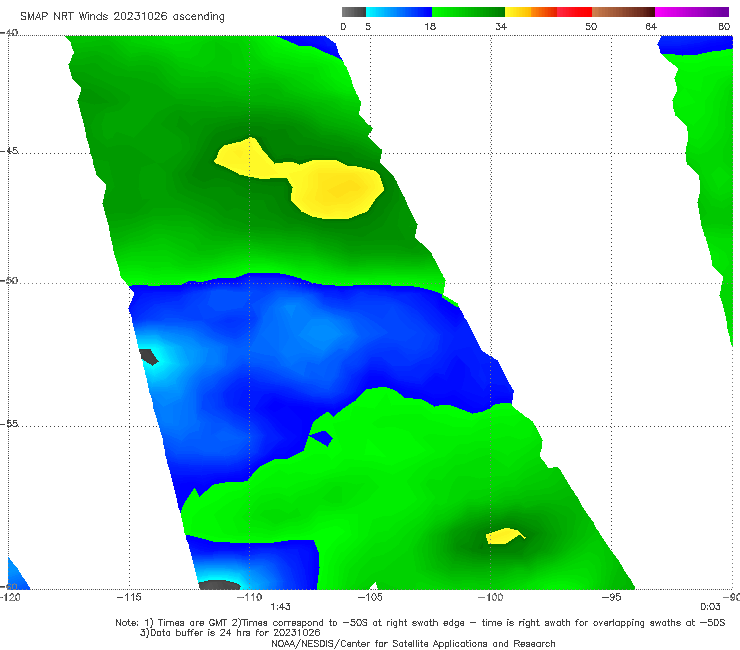Click the large yellow wind patch near -46 latitude
This screenshot has width=740, height=650.
(x=336, y=189)
